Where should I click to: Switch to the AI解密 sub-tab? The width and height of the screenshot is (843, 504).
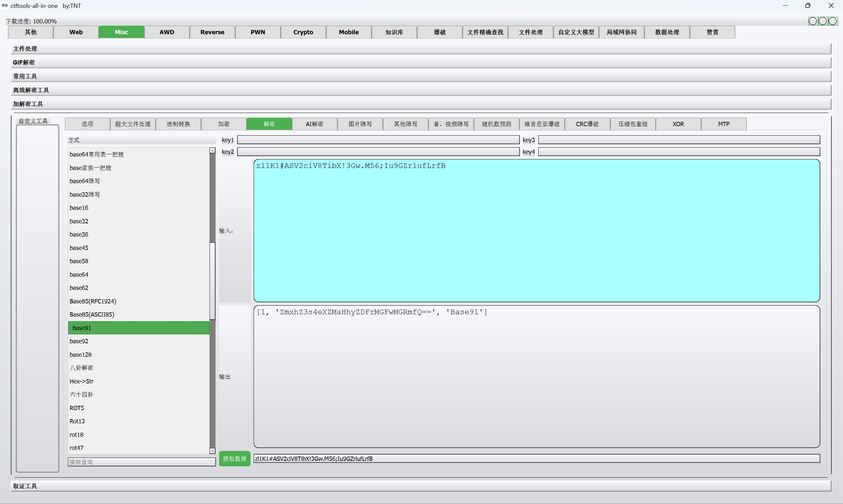pyautogui.click(x=315, y=124)
